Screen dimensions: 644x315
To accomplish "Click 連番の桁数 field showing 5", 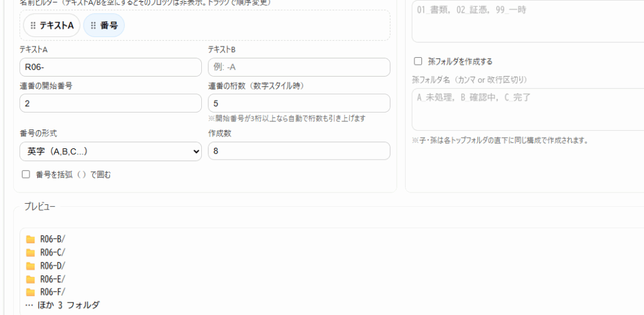I will click(x=299, y=103).
